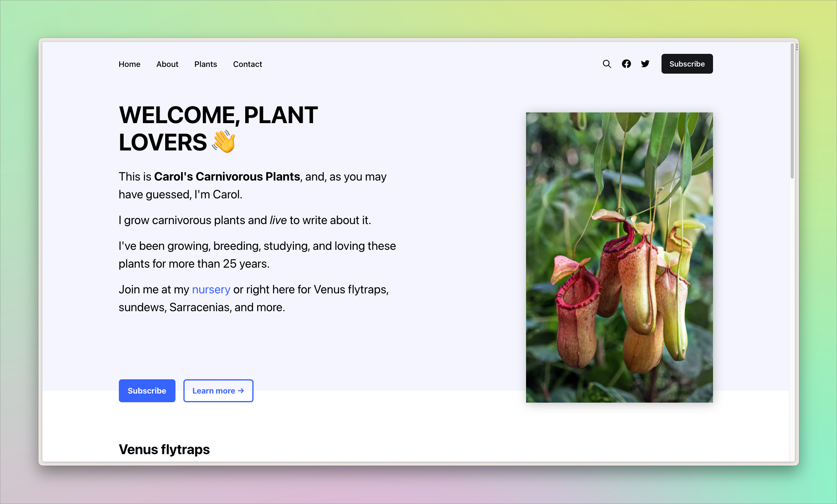This screenshot has height=504, width=837.
Task: Select the Learn more button
Action: coord(218,390)
